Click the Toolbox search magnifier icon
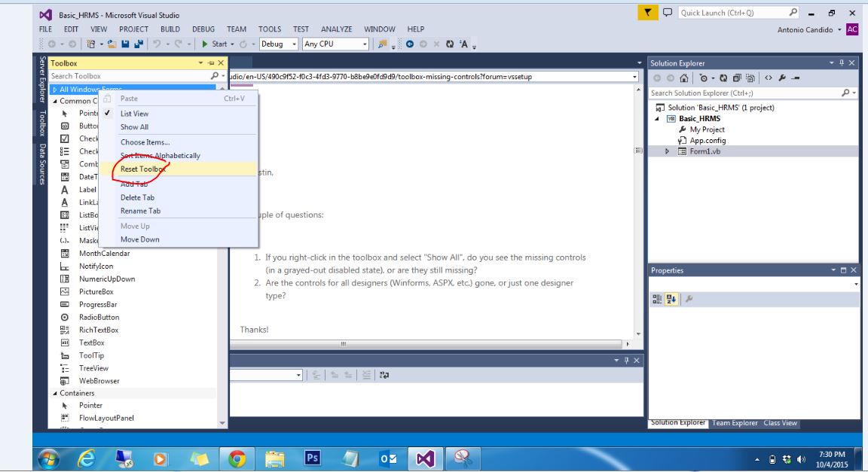The width and height of the screenshot is (868, 472). (215, 76)
